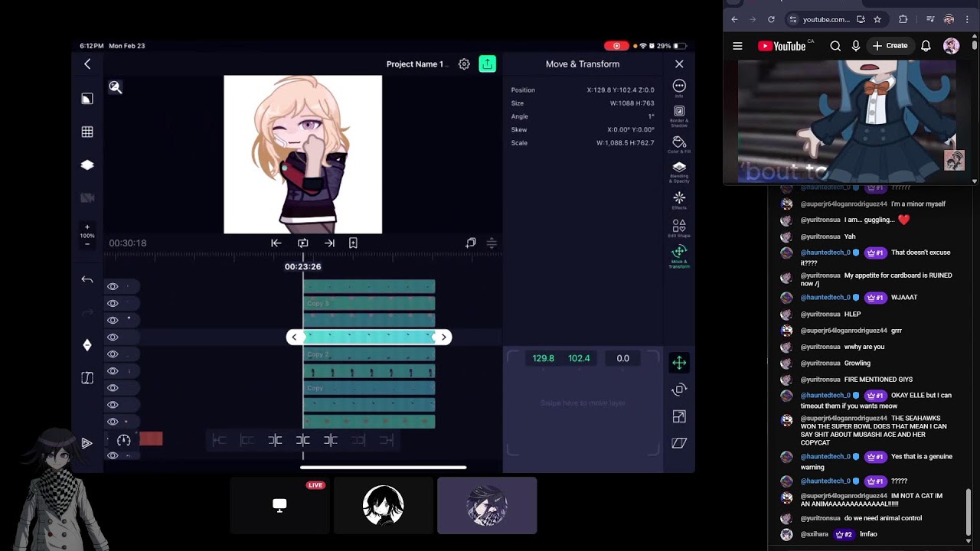Reload the YouTube browser page

[771, 19]
